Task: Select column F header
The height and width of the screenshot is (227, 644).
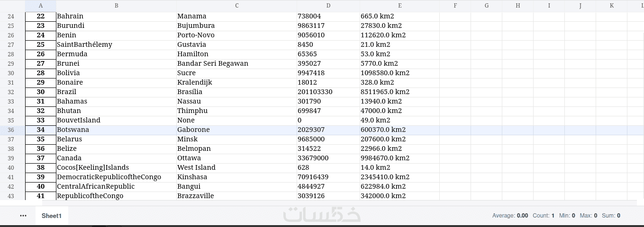Action: 455,6
